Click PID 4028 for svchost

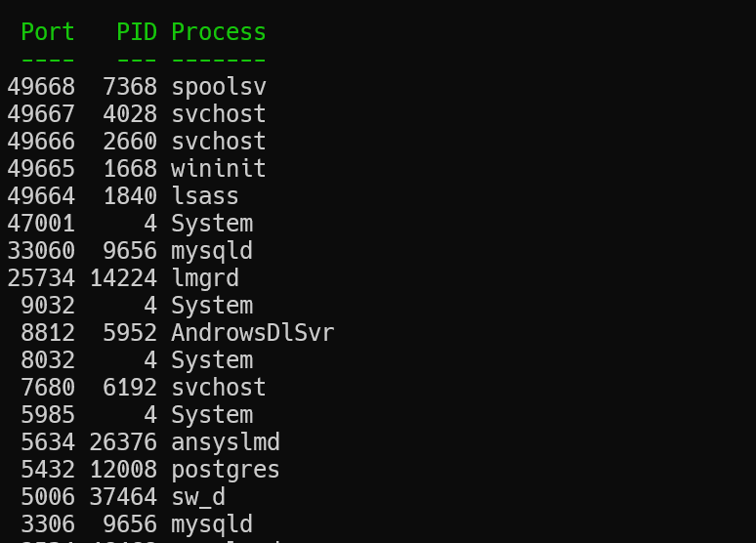pos(130,114)
